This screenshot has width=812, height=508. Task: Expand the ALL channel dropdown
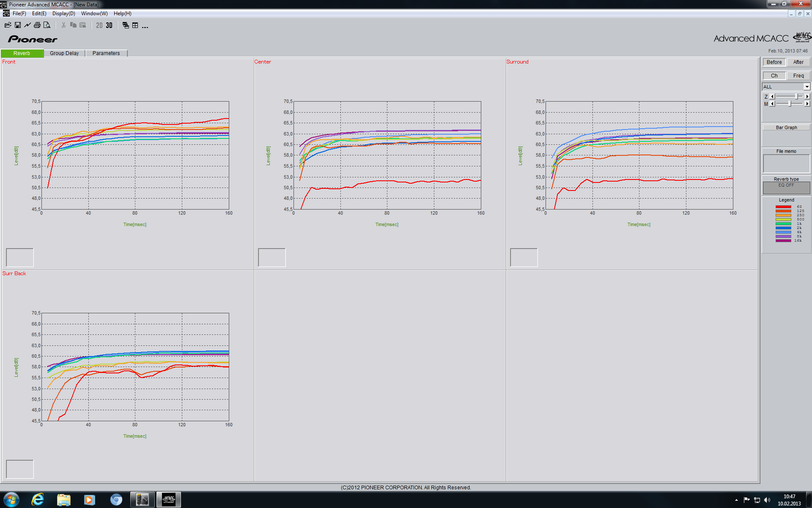click(x=807, y=87)
